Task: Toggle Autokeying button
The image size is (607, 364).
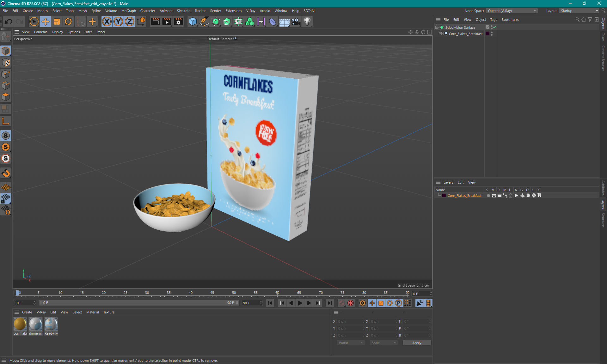Action: click(x=351, y=303)
